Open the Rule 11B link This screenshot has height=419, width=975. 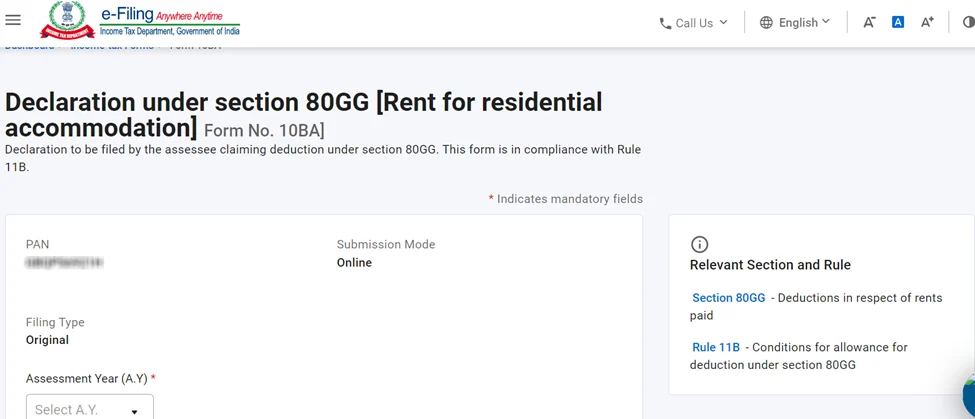coord(716,347)
